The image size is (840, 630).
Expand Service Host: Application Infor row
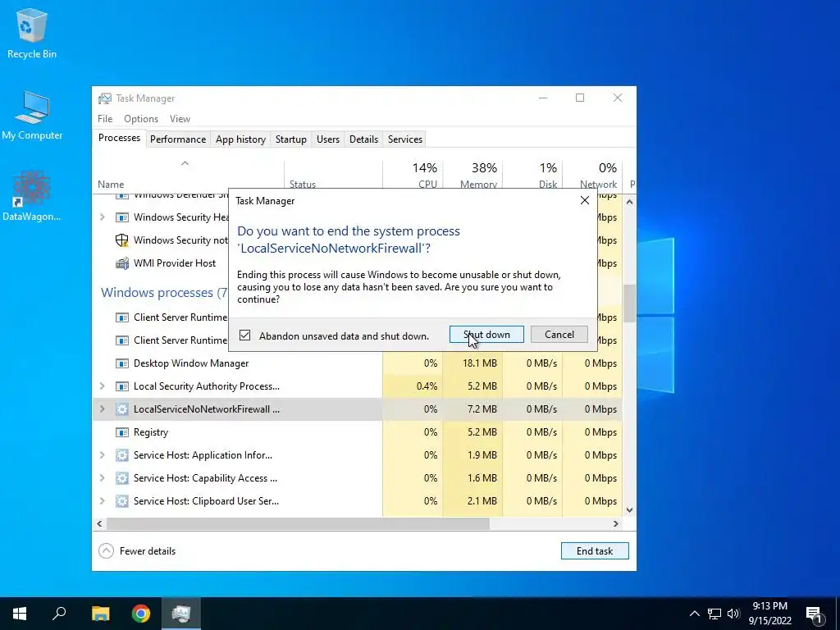[103, 455]
